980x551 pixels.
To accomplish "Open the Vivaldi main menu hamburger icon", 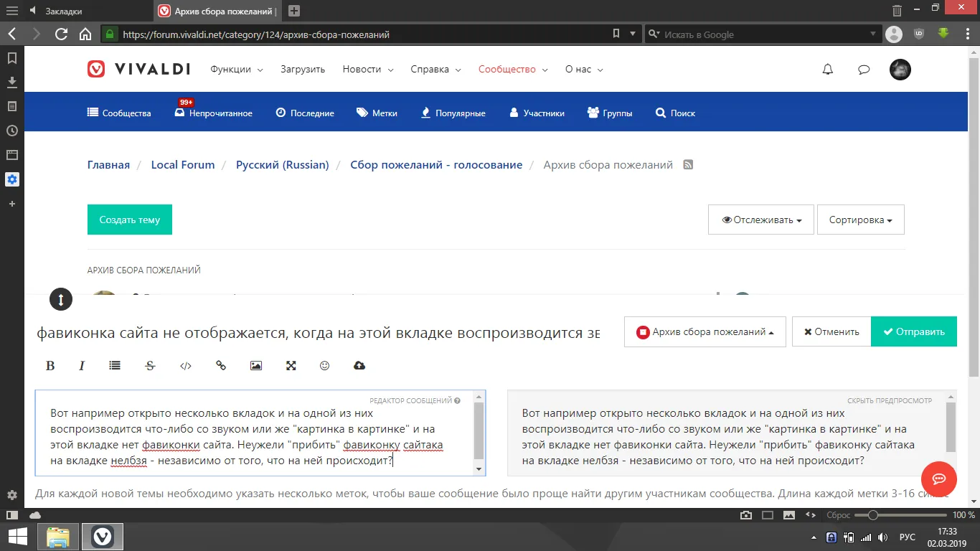I will click(x=11, y=11).
